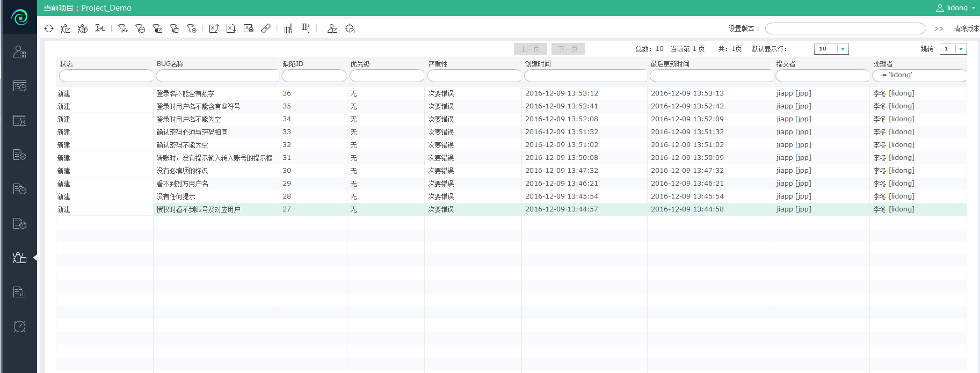The height and width of the screenshot is (373, 980).
Task: Click the edit filter funnel icon
Action: pos(157,28)
